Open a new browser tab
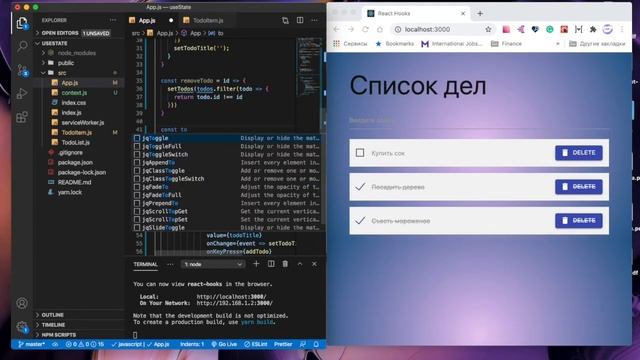This screenshot has height=360, width=640. point(480,13)
